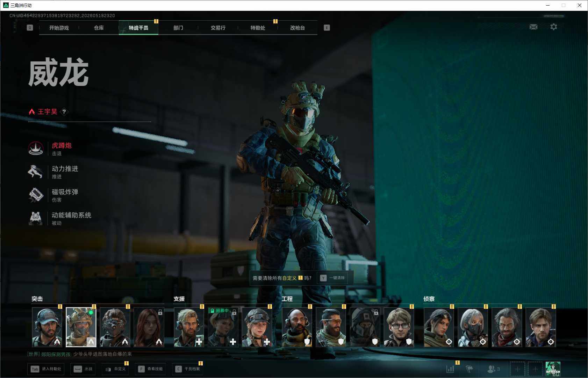Image resolution: width=588 pixels, height=378 pixels.
Task: Open the statistics bar chart icon
Action: [x=450, y=369]
